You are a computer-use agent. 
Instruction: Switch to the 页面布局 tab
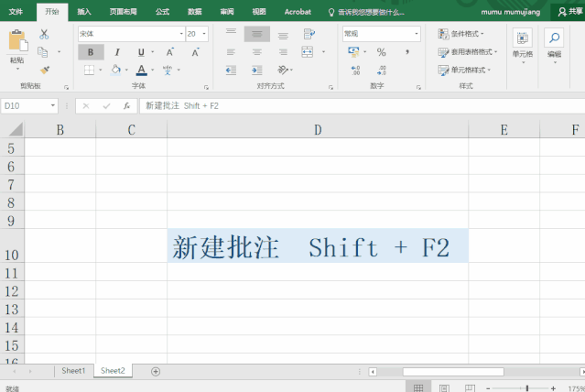123,12
